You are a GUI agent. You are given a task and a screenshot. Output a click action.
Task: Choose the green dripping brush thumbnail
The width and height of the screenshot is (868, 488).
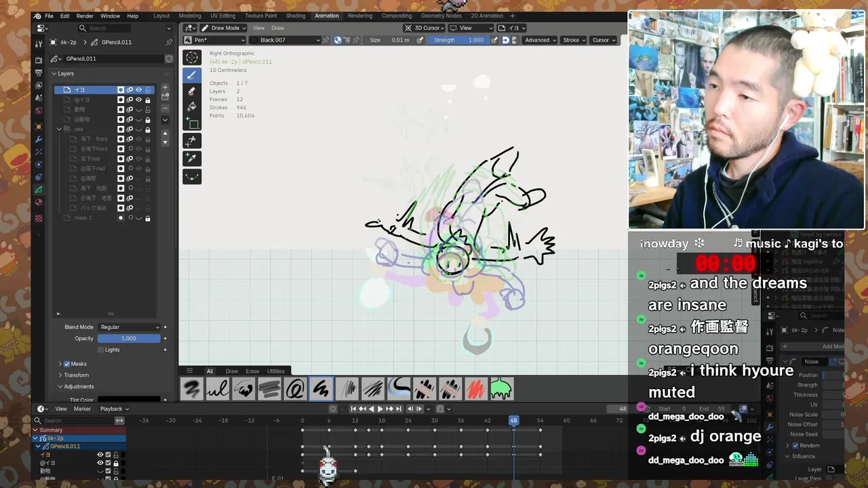click(x=501, y=389)
